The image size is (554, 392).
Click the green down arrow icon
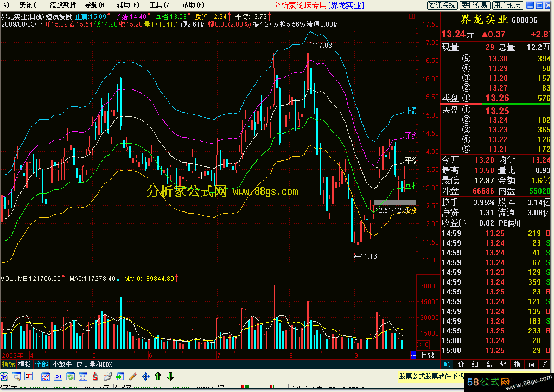[x=170, y=376]
